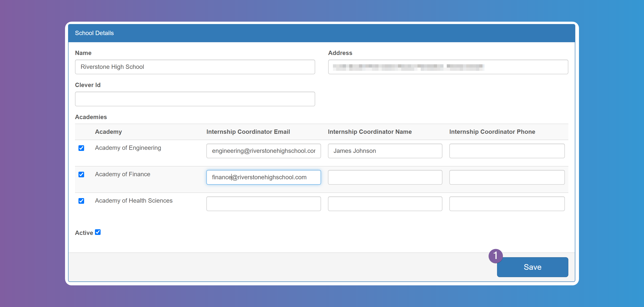
Task: Click the School Details panel header
Action: tap(321, 33)
